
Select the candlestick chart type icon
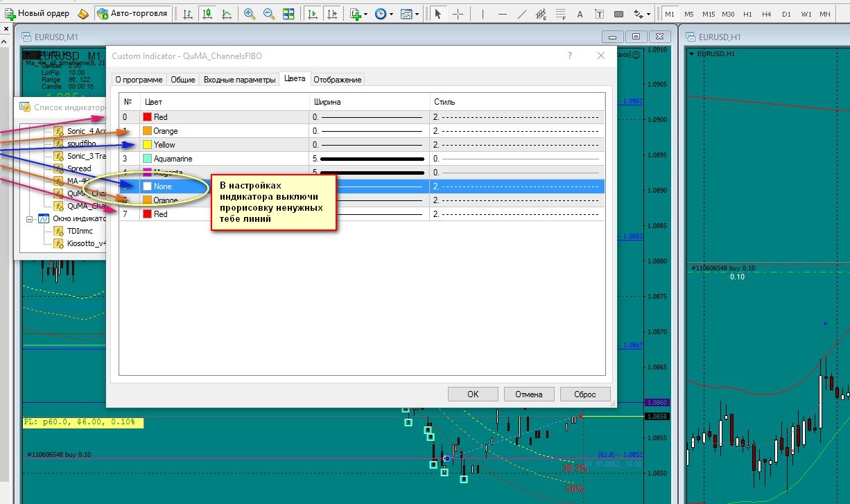[207, 14]
